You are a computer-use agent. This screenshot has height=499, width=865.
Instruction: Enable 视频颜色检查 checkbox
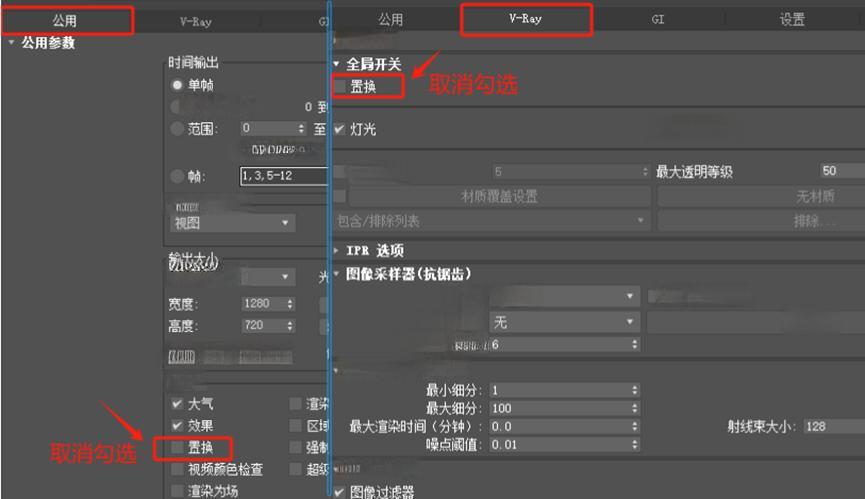(177, 469)
